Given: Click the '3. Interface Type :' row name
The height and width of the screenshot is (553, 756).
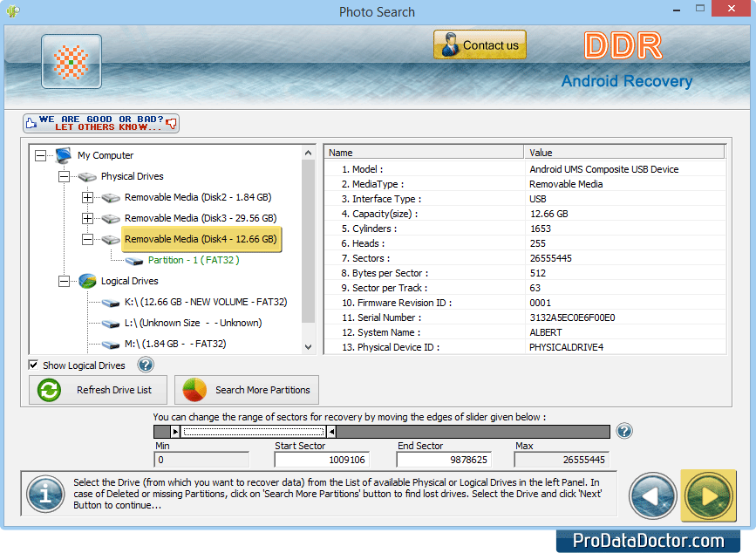Looking at the screenshot, I should tap(381, 199).
